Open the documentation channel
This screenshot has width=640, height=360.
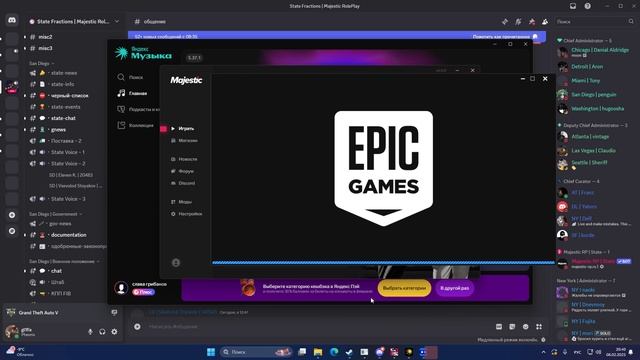[68, 235]
